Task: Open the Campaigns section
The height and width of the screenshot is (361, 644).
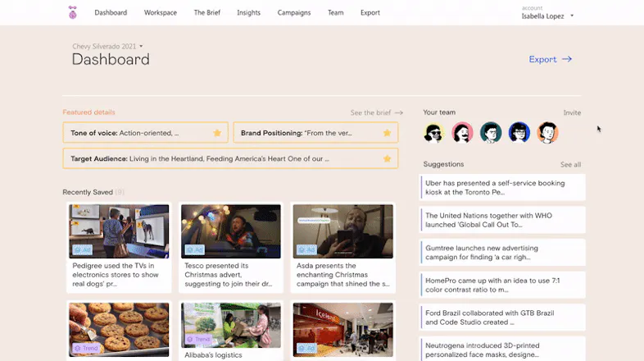Action: click(x=294, y=13)
